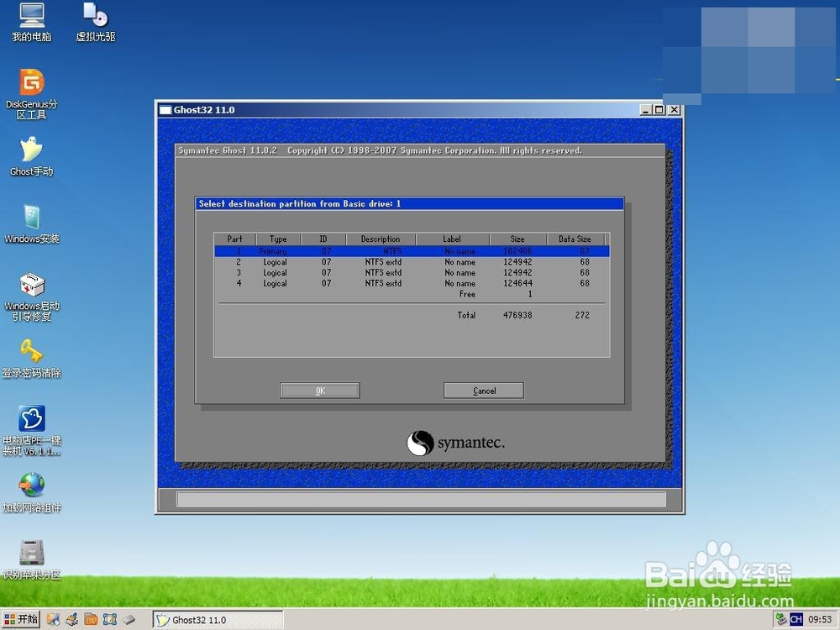Select the Ghost32 11.0 taskbar button
The height and width of the screenshot is (630, 840).
[218, 620]
